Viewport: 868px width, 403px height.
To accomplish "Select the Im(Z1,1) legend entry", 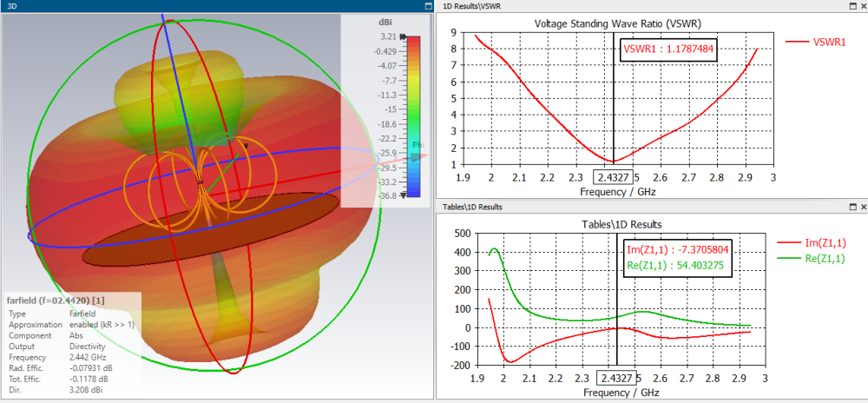I will point(812,242).
